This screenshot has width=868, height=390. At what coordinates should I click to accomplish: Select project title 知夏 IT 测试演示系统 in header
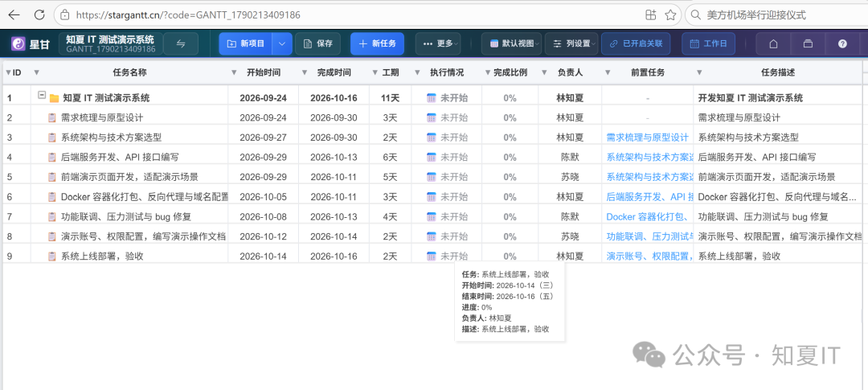(110, 39)
